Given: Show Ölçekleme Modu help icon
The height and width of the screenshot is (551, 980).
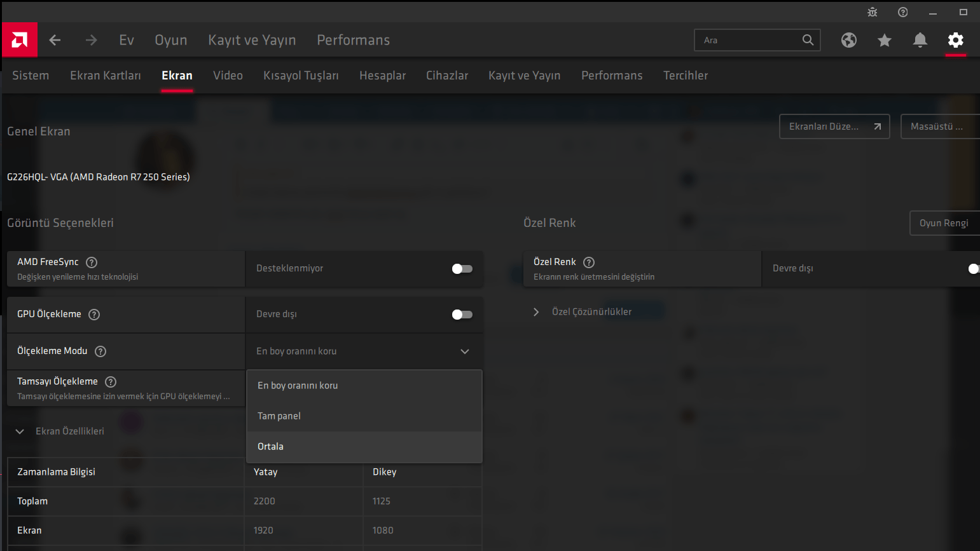Looking at the screenshot, I should 100,351.
